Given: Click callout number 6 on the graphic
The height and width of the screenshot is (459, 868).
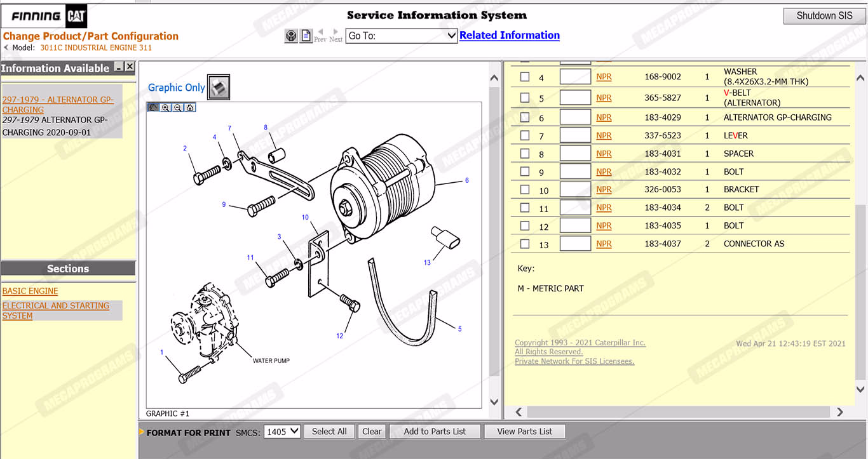Looking at the screenshot, I should pos(467,180).
